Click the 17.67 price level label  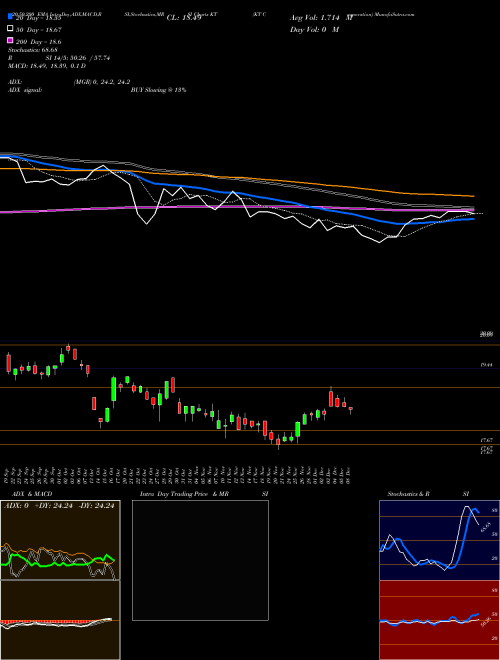point(486,440)
